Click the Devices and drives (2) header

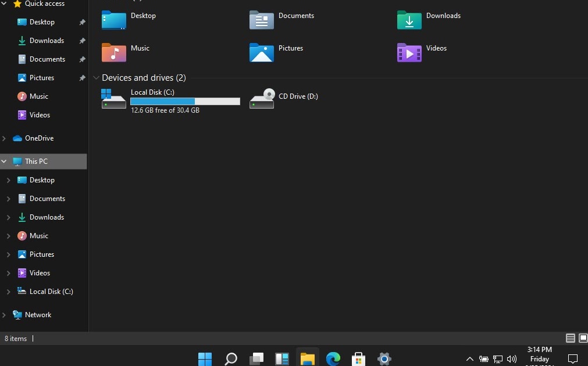(144, 77)
